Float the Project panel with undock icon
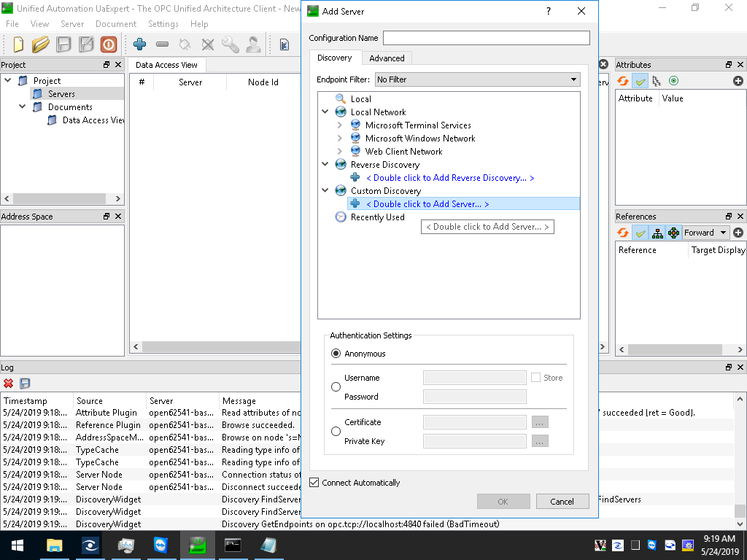This screenshot has width=747, height=560. point(107,65)
